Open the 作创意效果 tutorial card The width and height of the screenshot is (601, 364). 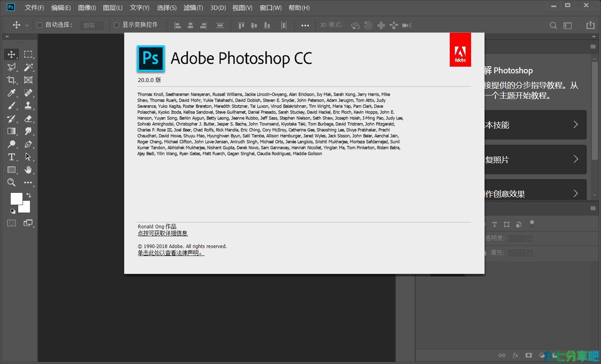coord(535,190)
